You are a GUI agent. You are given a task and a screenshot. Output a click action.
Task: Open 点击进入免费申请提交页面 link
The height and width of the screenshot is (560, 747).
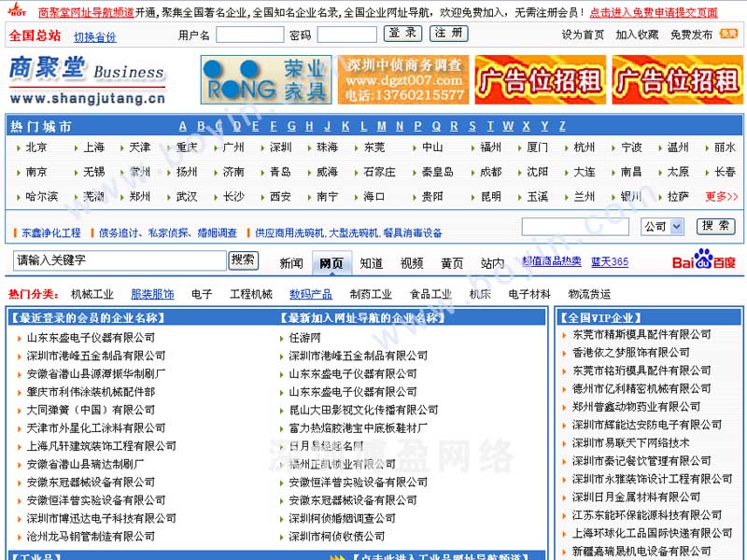point(654,12)
